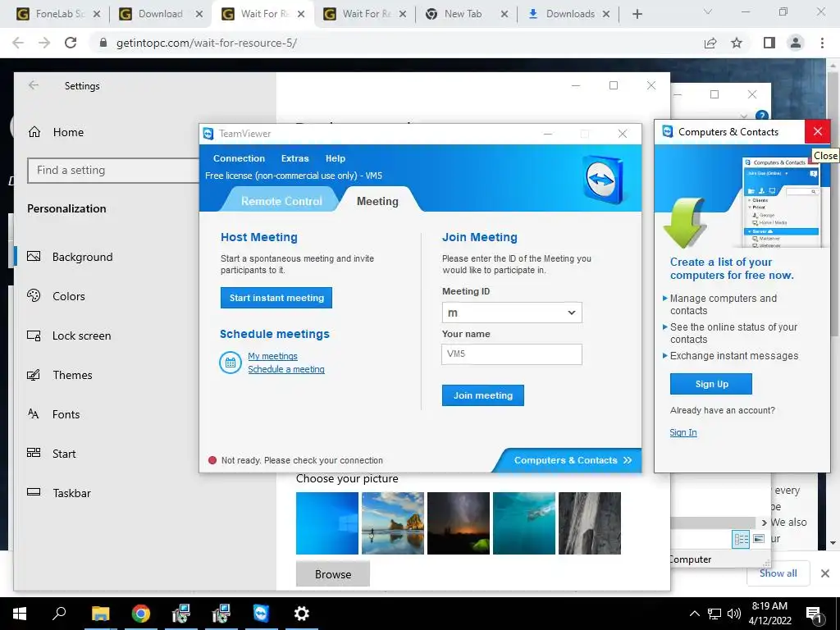840x630 pixels.
Task: Click the calendar icon under Schedule meetings
Action: pyautogui.click(x=231, y=363)
